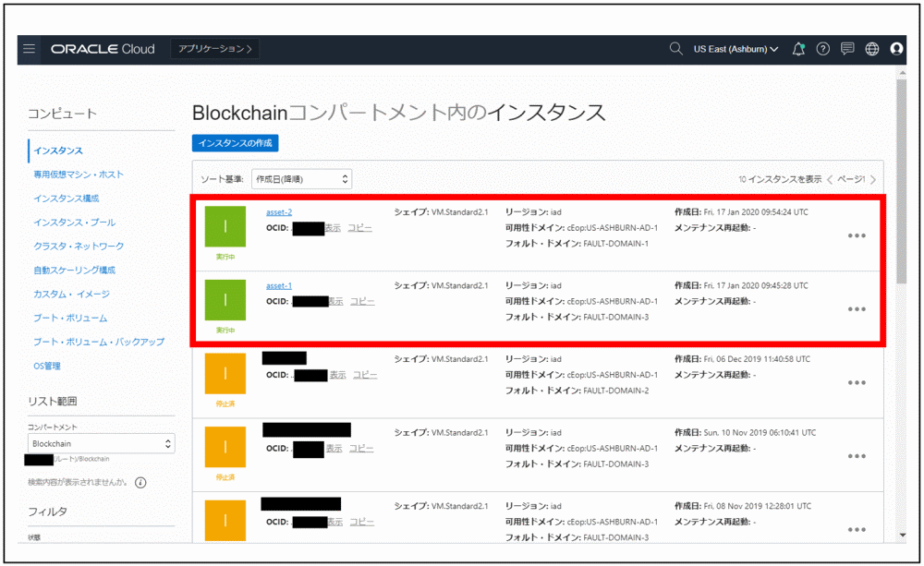Copy the OCID of asset-1

coord(362,302)
